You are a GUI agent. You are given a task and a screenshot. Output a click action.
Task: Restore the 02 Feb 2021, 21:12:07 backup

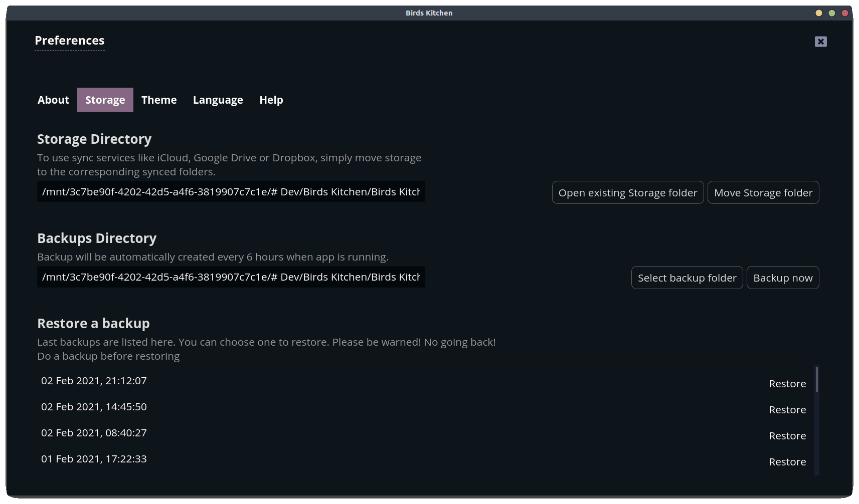787,384
